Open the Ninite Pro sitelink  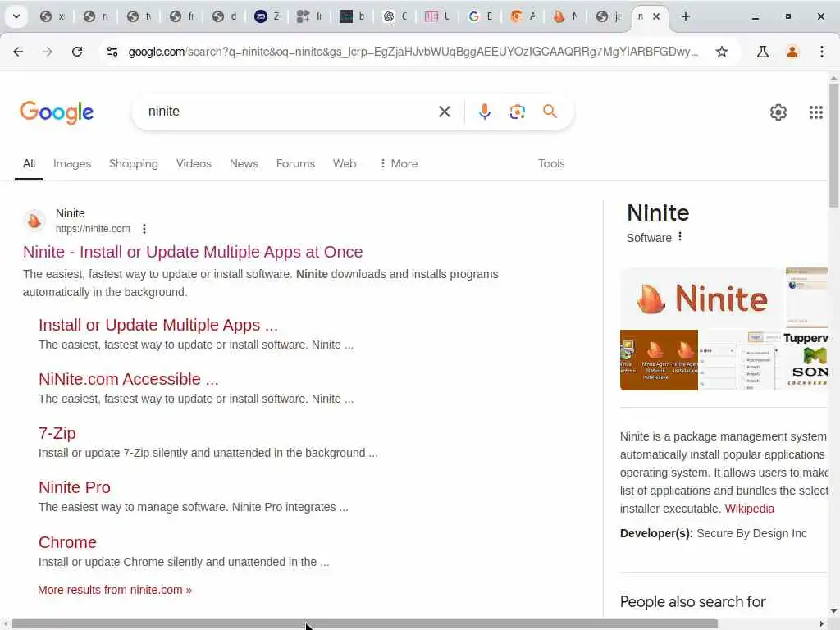tap(75, 487)
